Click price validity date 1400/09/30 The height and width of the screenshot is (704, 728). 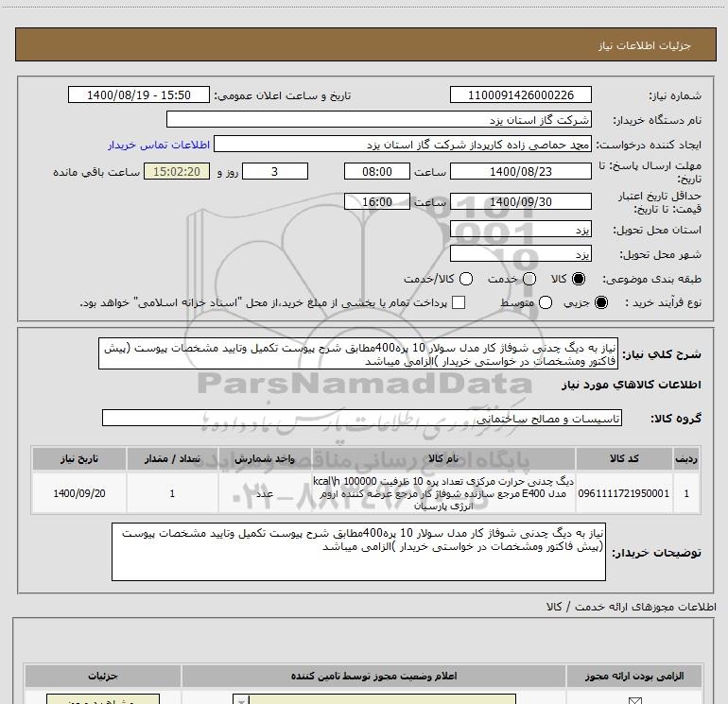(x=520, y=201)
